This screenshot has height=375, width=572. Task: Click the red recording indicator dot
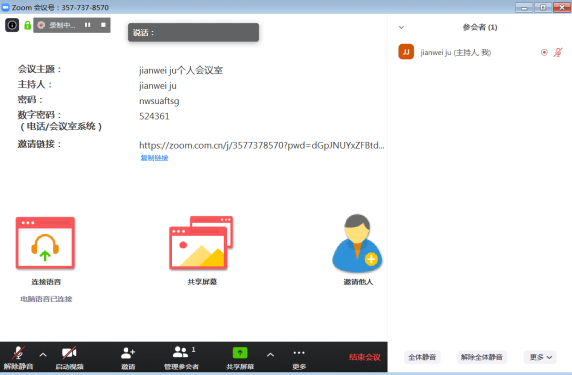[x=41, y=25]
